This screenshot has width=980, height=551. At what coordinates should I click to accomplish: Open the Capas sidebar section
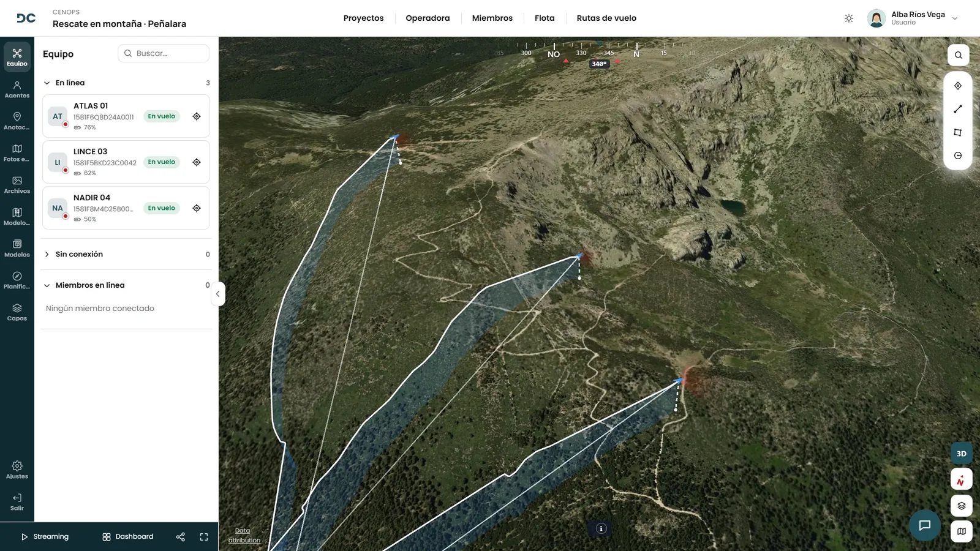point(17,312)
